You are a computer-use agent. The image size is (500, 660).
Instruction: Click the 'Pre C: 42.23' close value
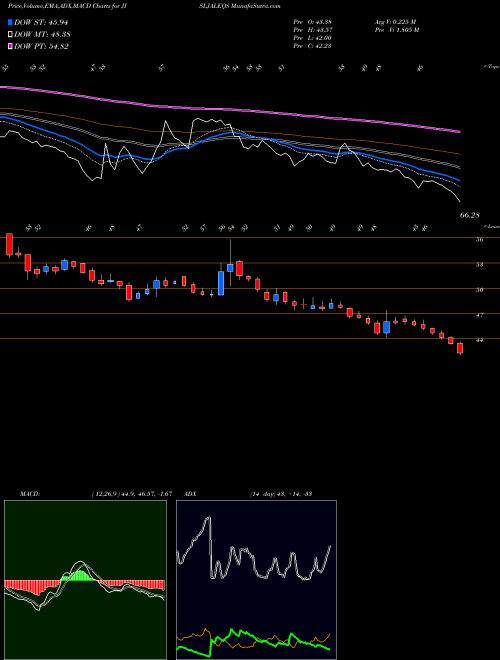tap(313, 46)
